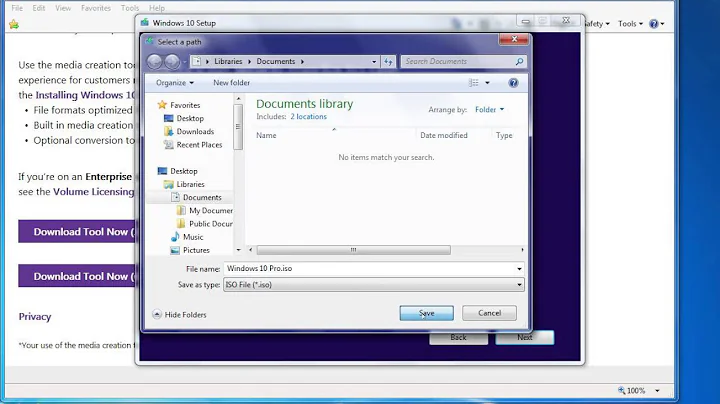Collapse folders with Hide Folders
This screenshot has width=720, height=404.
coord(180,315)
